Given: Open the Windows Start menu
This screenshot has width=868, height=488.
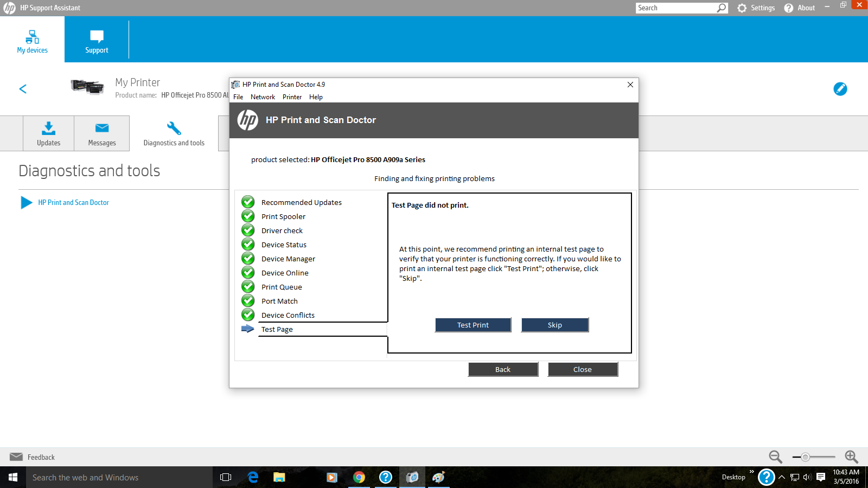Looking at the screenshot, I should point(13,477).
